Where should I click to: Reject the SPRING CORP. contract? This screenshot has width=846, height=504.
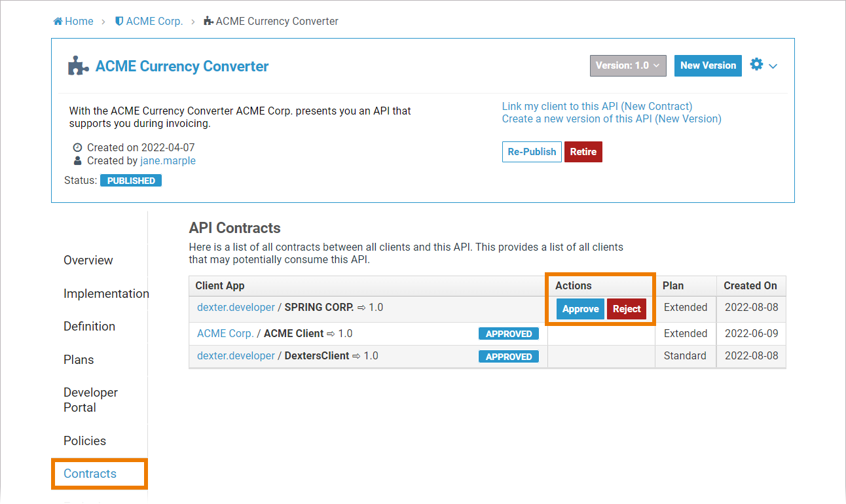627,309
